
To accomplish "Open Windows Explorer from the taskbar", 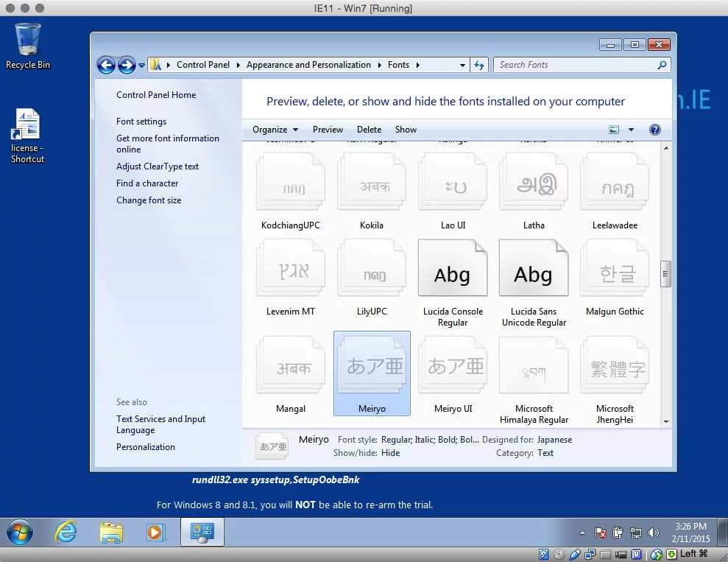I will coord(111,533).
